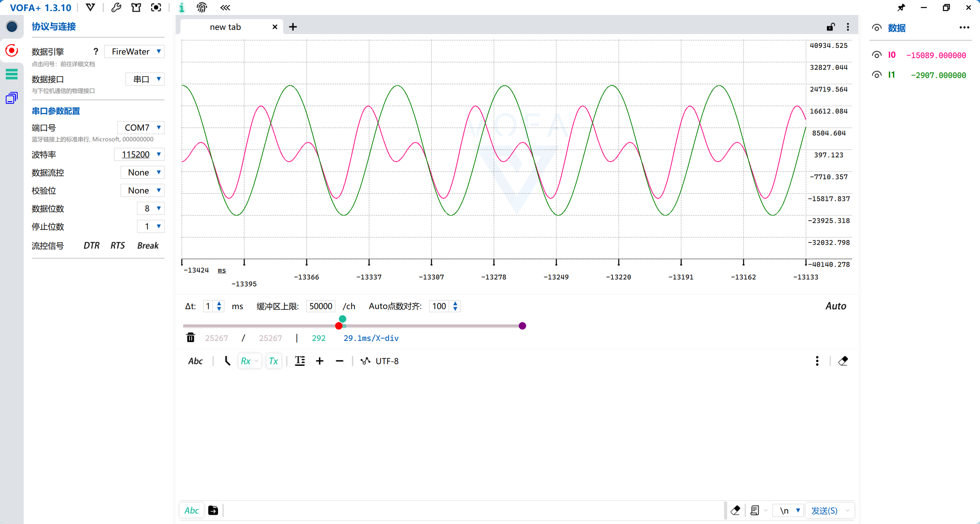980x524 pixels.
Task: Click the teal slider handle above timeline
Action: (343, 319)
